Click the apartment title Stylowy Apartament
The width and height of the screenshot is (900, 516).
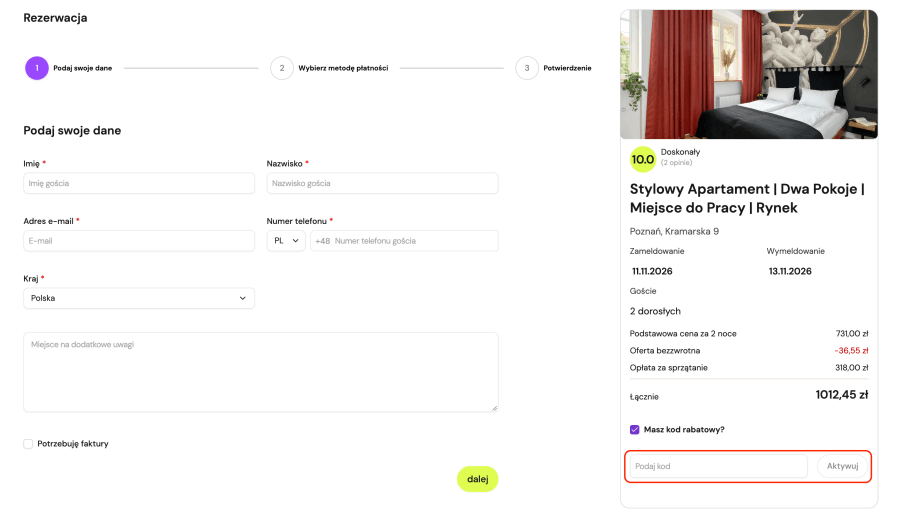tap(747, 198)
